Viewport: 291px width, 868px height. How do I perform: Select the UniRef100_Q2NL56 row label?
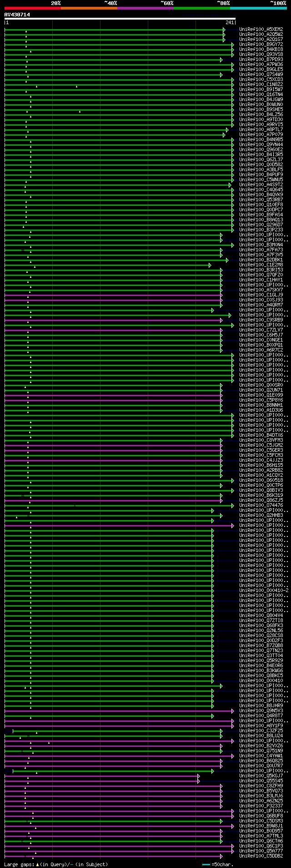(x=261, y=630)
